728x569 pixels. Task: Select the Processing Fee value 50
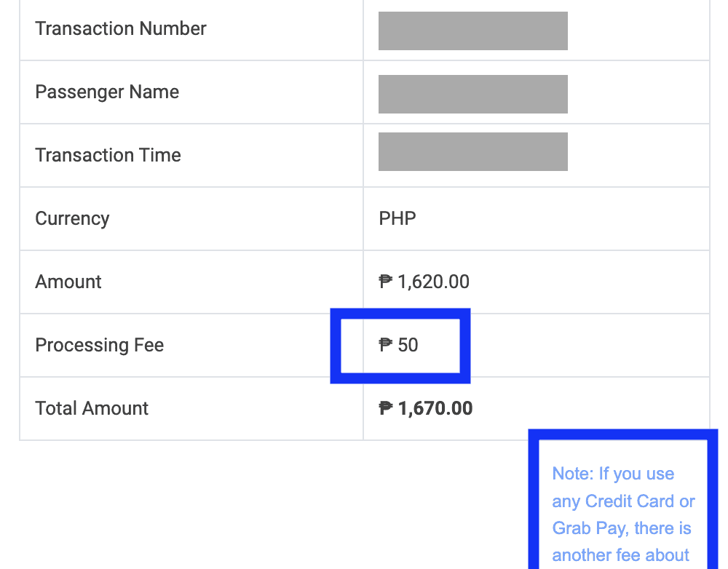coord(408,346)
